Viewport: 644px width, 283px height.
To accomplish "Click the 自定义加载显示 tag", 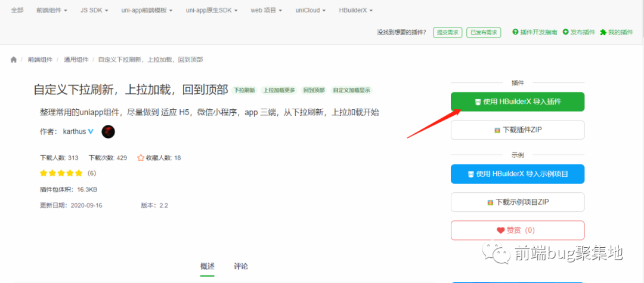I will [352, 90].
